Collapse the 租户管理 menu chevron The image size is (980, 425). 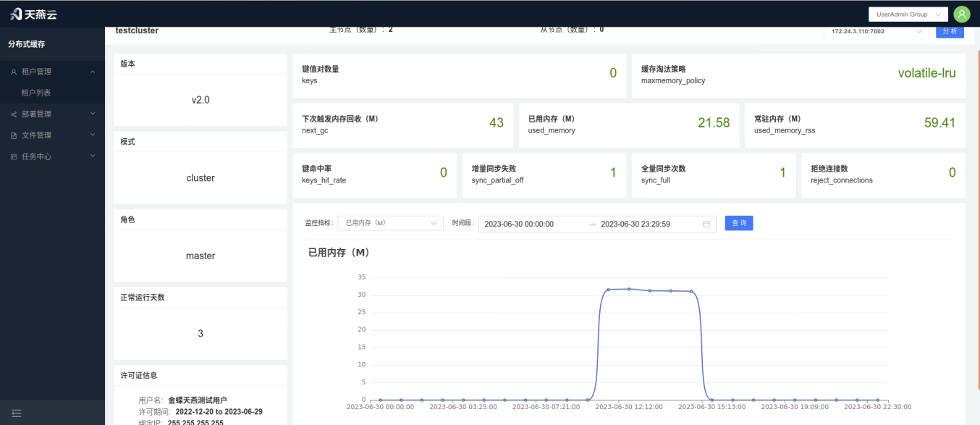[x=93, y=72]
